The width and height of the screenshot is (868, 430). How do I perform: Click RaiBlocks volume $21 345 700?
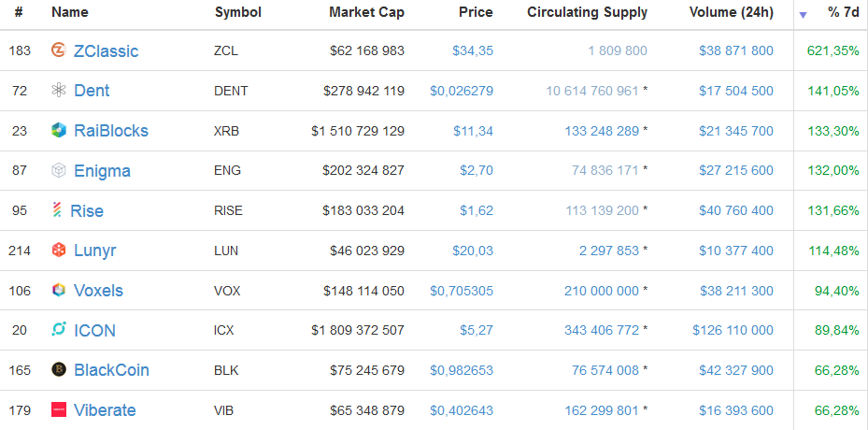coord(735,131)
